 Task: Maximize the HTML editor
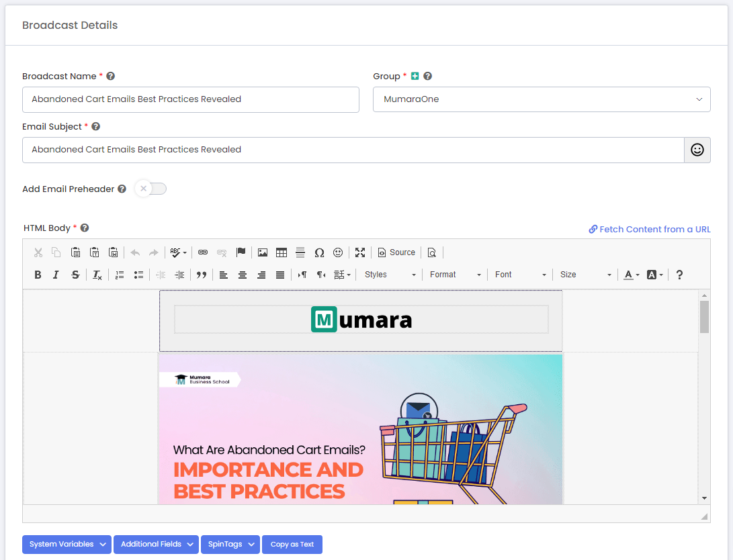[360, 252]
